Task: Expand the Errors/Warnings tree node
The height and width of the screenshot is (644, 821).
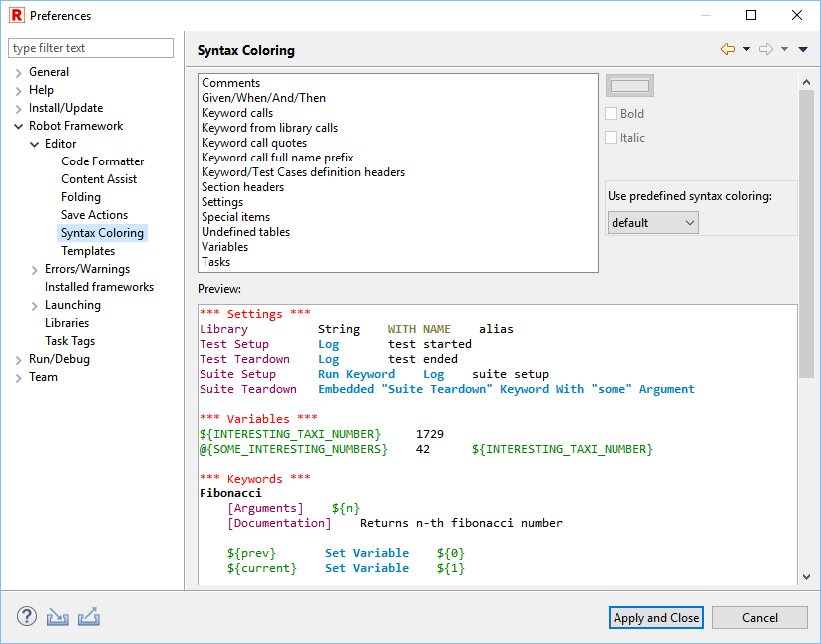Action: pyautogui.click(x=35, y=270)
